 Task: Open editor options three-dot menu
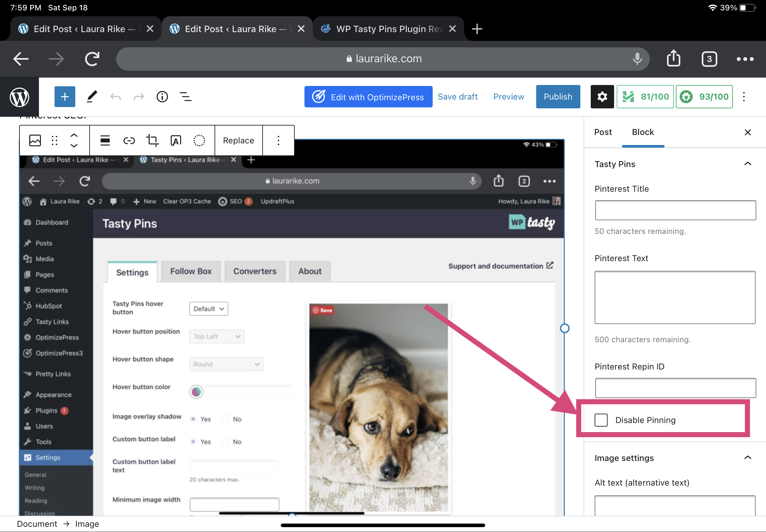[x=744, y=97]
